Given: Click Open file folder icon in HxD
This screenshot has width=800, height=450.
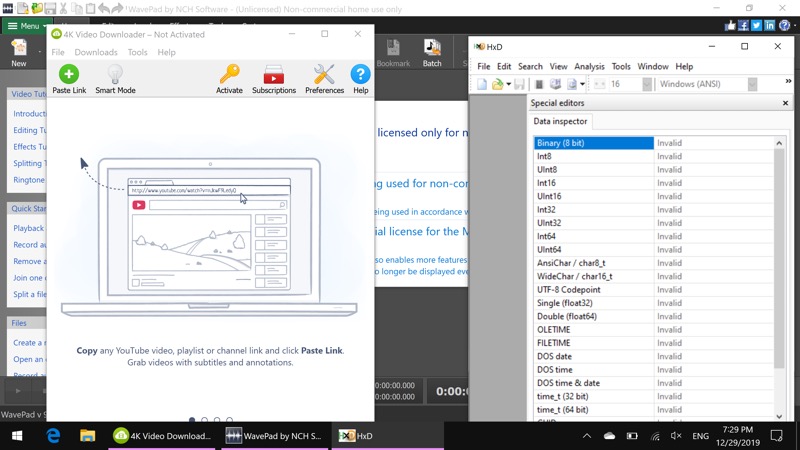Looking at the screenshot, I should point(497,84).
